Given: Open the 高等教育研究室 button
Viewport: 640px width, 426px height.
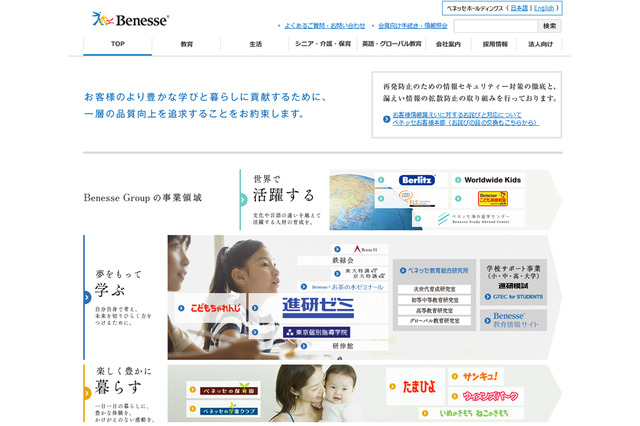Looking at the screenshot, I should click(434, 310).
